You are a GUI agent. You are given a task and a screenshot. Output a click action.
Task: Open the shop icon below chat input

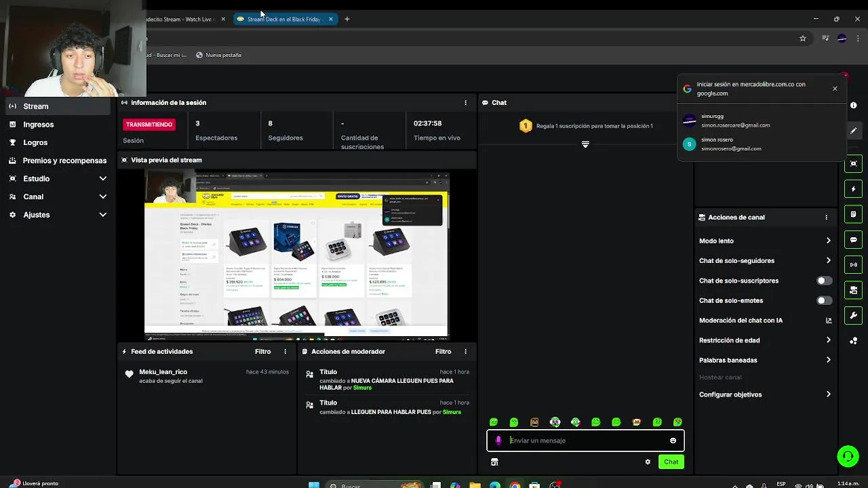pyautogui.click(x=494, y=462)
